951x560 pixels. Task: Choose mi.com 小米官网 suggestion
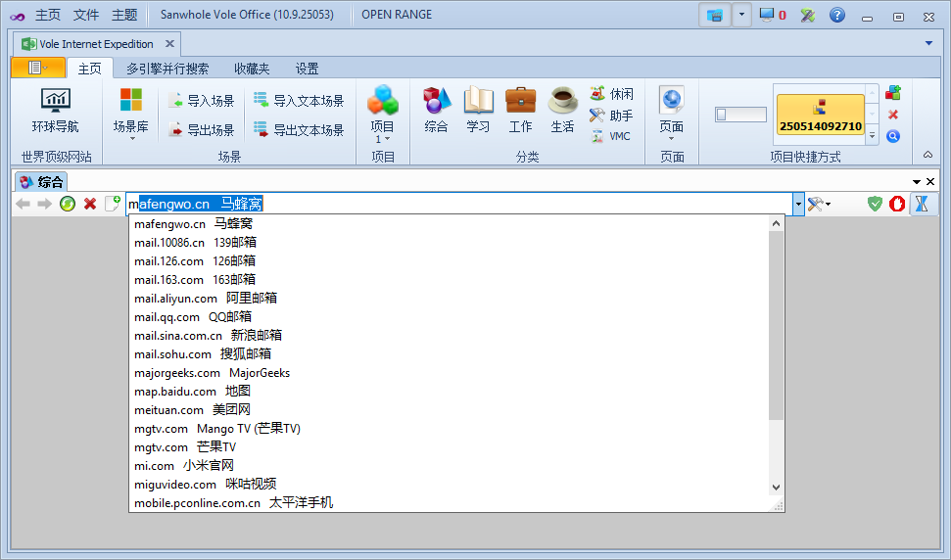coord(449,465)
